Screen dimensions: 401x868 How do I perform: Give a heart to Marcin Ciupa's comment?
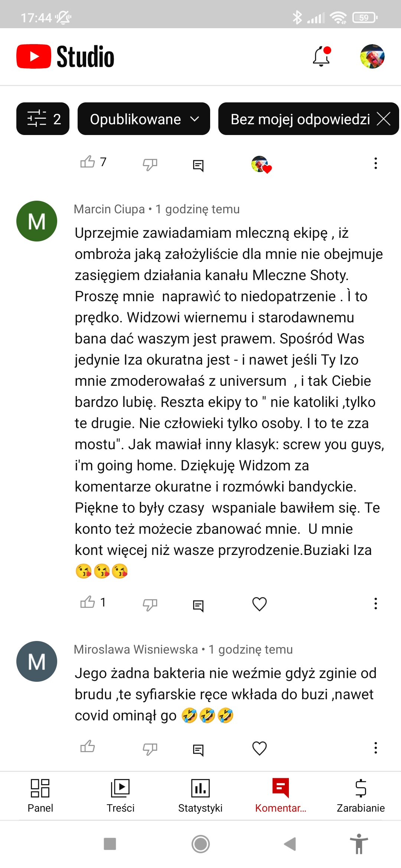[x=260, y=604]
